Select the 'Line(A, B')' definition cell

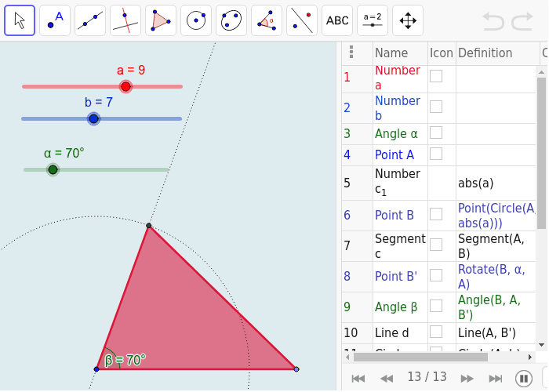(x=487, y=333)
